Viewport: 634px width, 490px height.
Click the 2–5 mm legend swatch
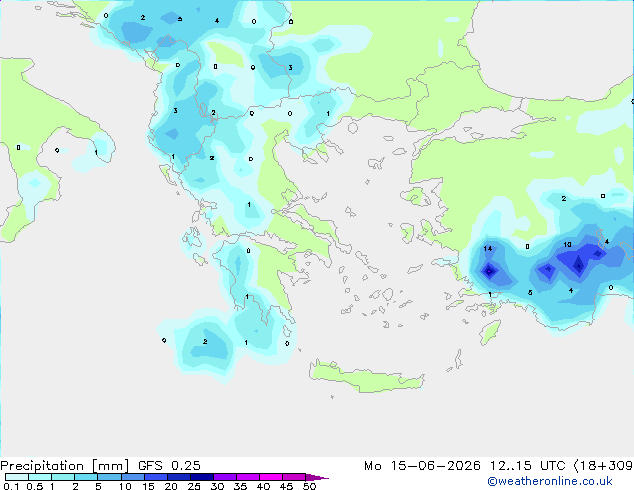pos(86,477)
